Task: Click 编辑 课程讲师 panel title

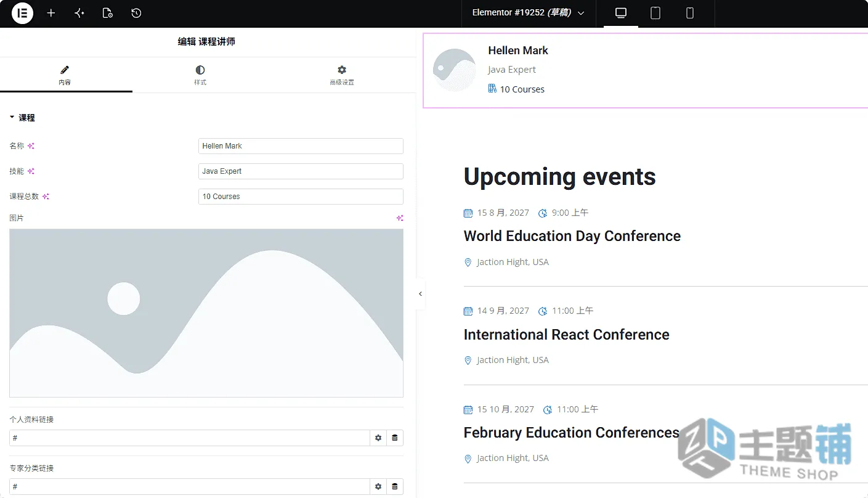Action: point(206,42)
